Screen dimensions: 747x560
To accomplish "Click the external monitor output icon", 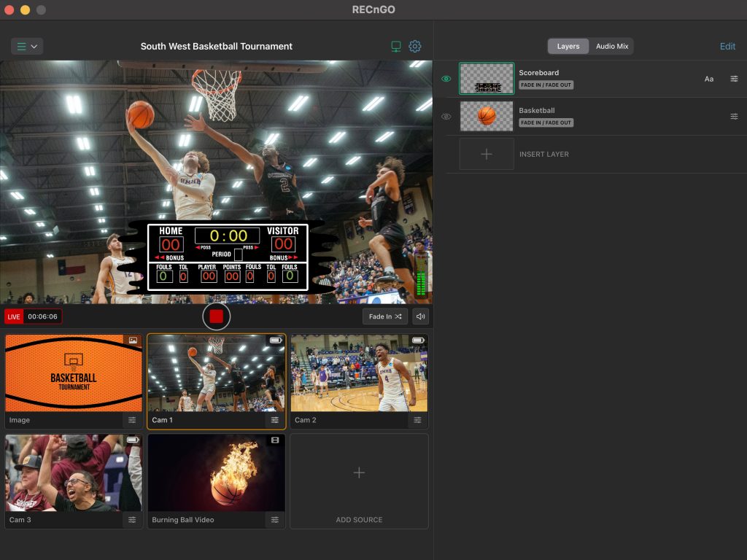I will tap(396, 46).
